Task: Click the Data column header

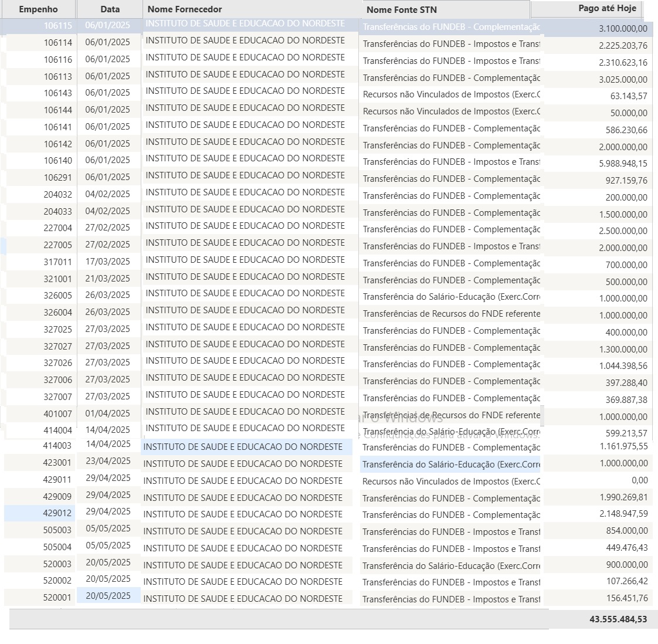Action: (x=110, y=9)
